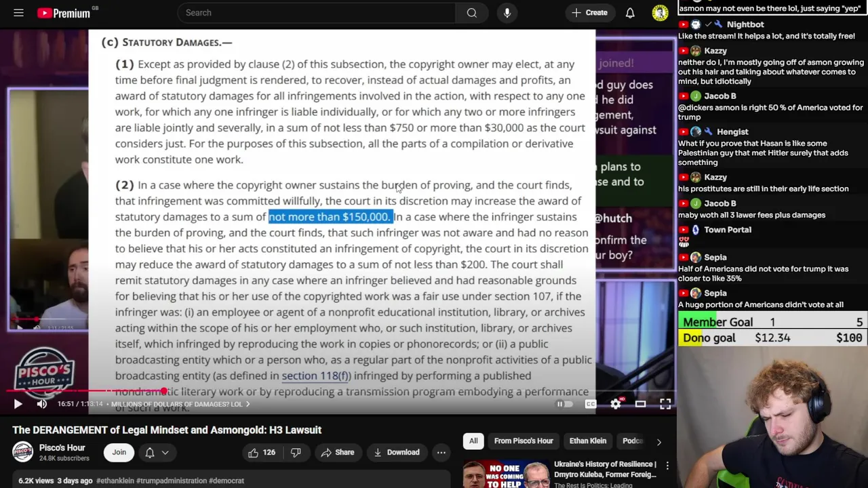Click the '16:51 / 1:13:14' time display
This screenshot has height=488, width=868.
[80, 404]
